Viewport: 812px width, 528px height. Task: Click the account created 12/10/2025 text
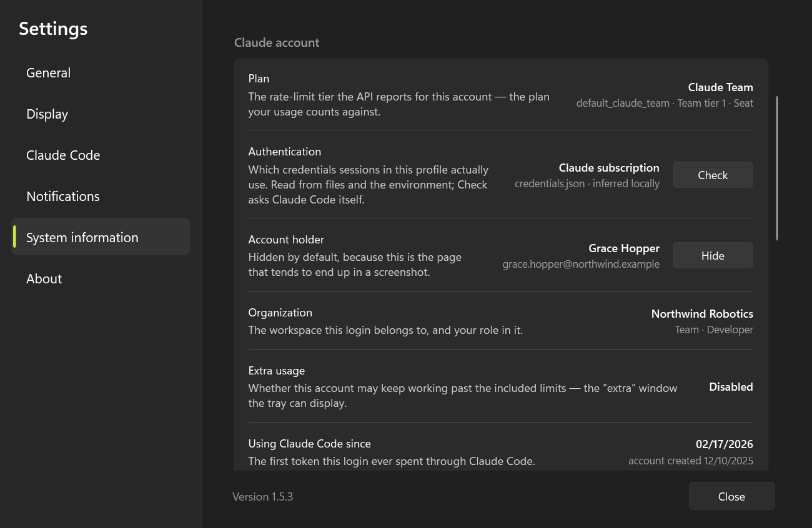point(691,461)
